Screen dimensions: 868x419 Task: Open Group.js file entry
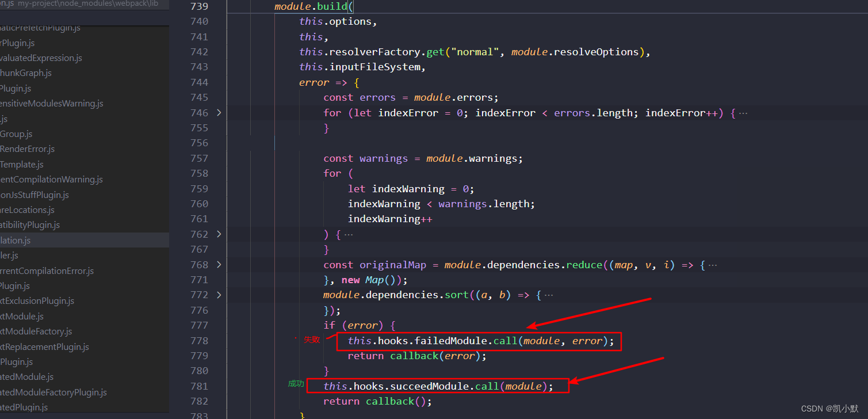click(x=16, y=134)
